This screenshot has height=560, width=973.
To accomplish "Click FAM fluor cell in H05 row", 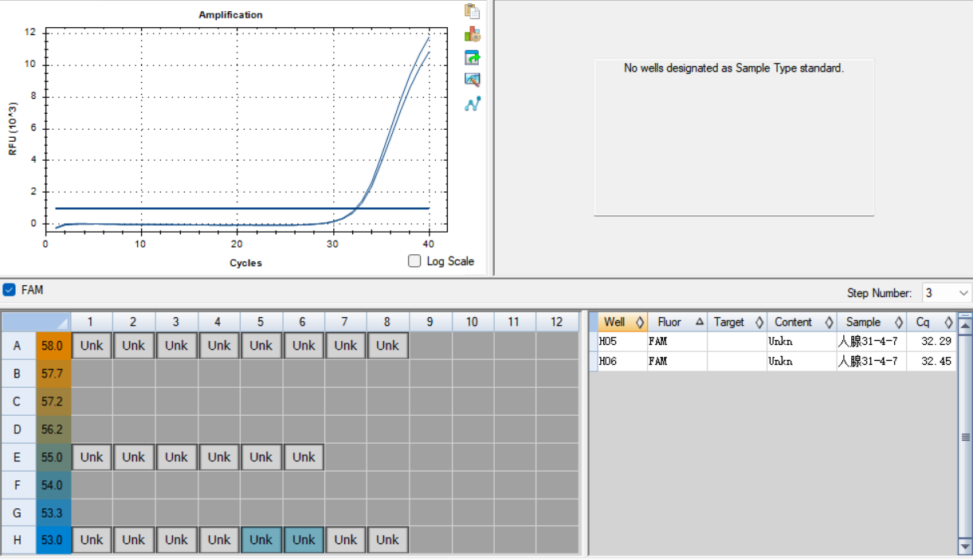I will [x=677, y=341].
